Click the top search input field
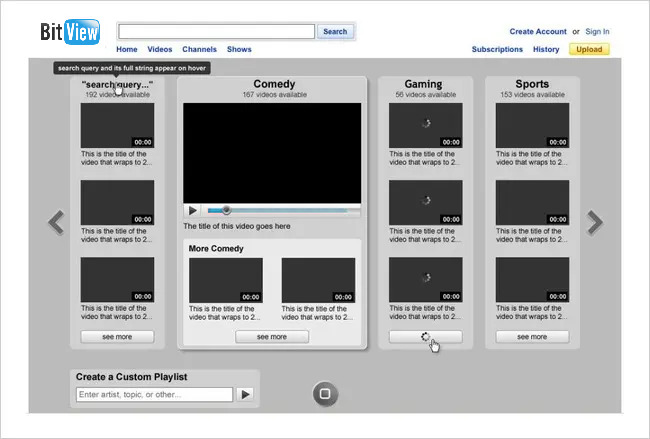 click(217, 31)
